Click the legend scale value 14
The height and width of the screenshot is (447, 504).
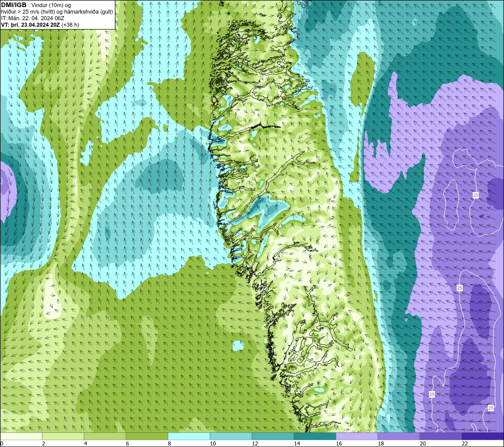297,444
